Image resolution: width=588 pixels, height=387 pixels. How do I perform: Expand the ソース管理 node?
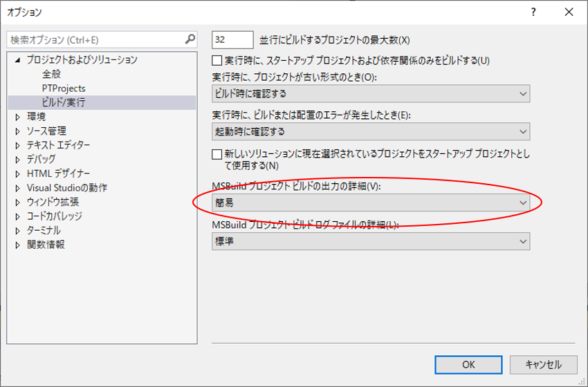tap(18, 131)
